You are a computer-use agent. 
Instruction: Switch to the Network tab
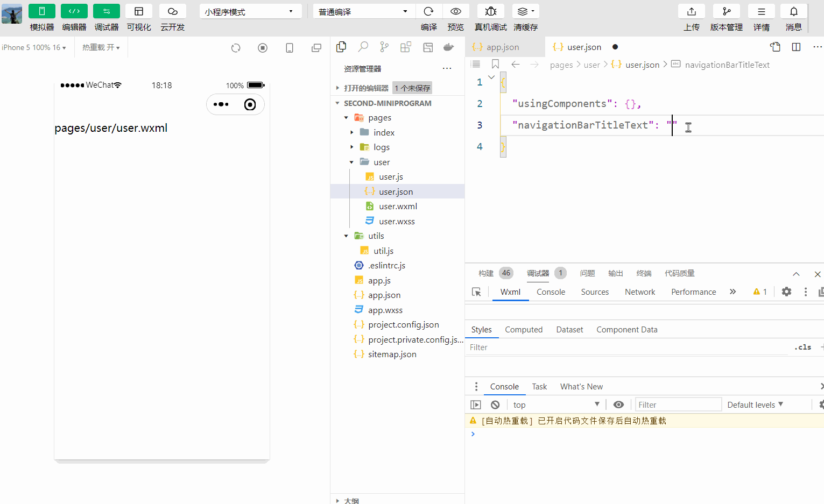pyautogui.click(x=639, y=292)
